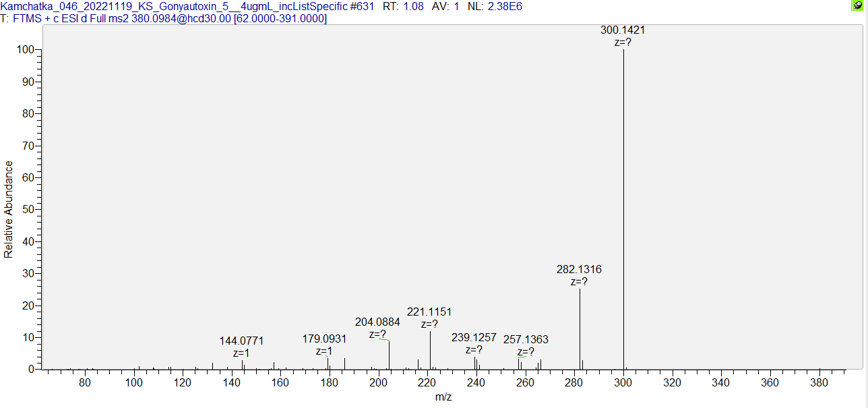Click the 239.1257 peak label
This screenshot has height=408, width=868.
click(x=474, y=337)
